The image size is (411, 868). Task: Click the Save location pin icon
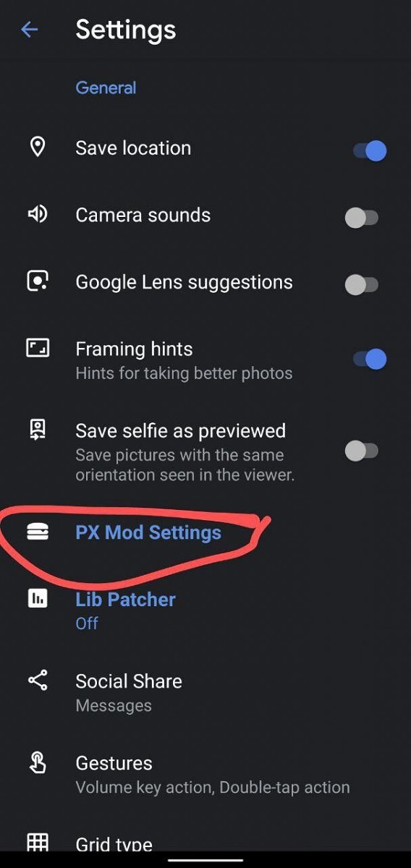point(38,147)
